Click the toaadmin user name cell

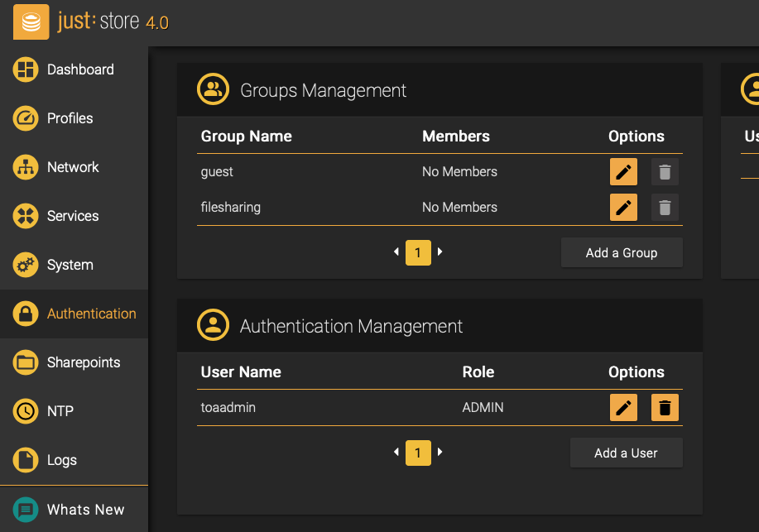228,408
